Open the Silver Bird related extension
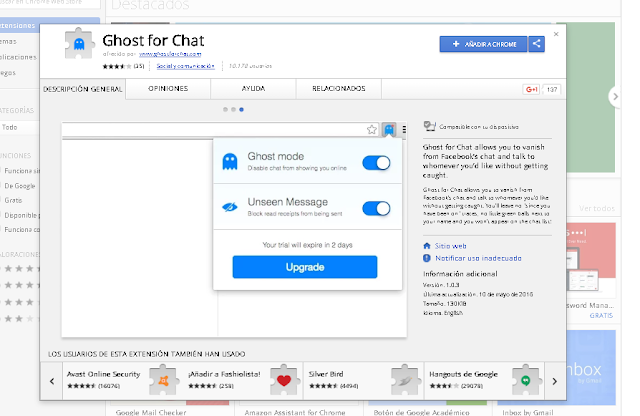Viewport: 640px width, 416px height. point(364,381)
